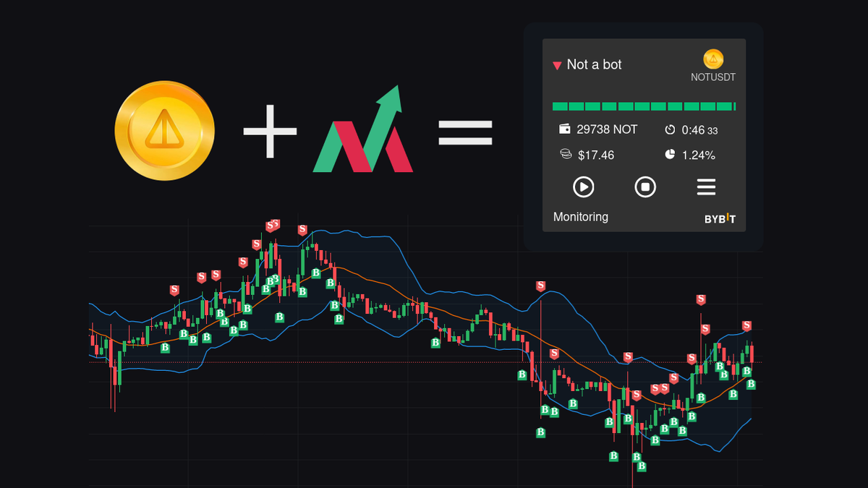Click the "$17.46" profit value
The height and width of the screenshot is (488, 868).
tap(595, 155)
